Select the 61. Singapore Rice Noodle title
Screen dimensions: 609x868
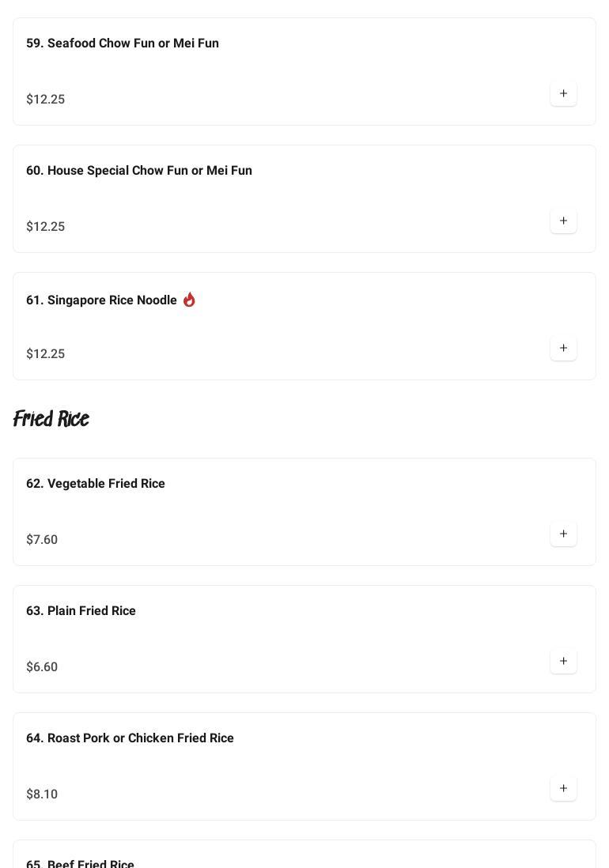point(101,300)
